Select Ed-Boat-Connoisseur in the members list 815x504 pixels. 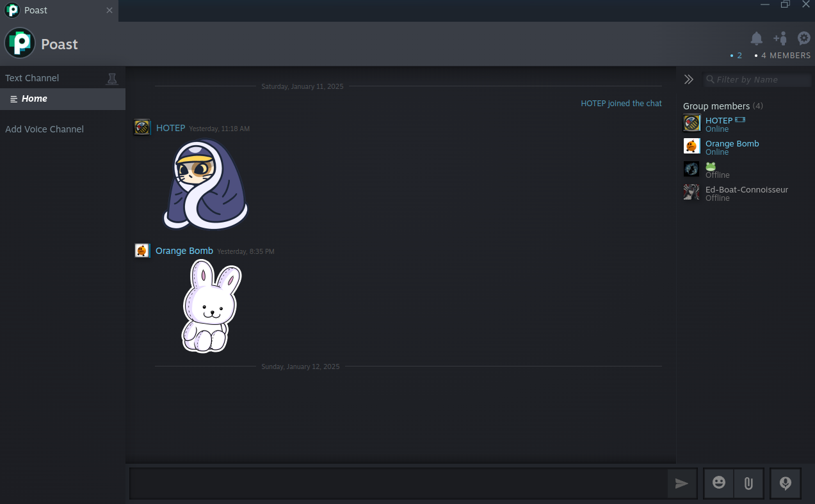click(x=746, y=190)
